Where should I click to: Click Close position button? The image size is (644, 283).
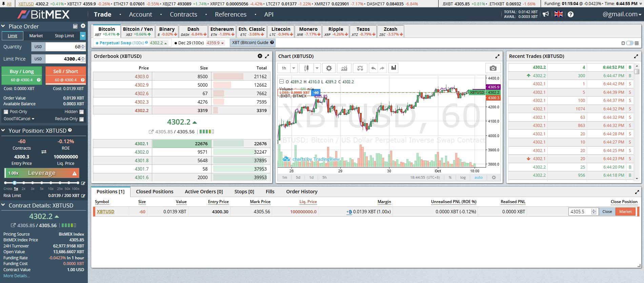click(x=607, y=212)
